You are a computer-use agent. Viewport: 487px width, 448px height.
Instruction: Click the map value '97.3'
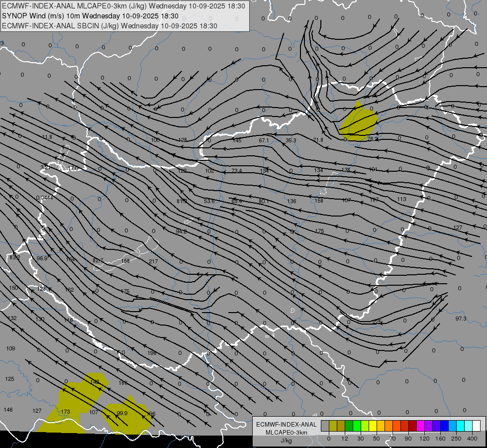pyautogui.click(x=461, y=319)
